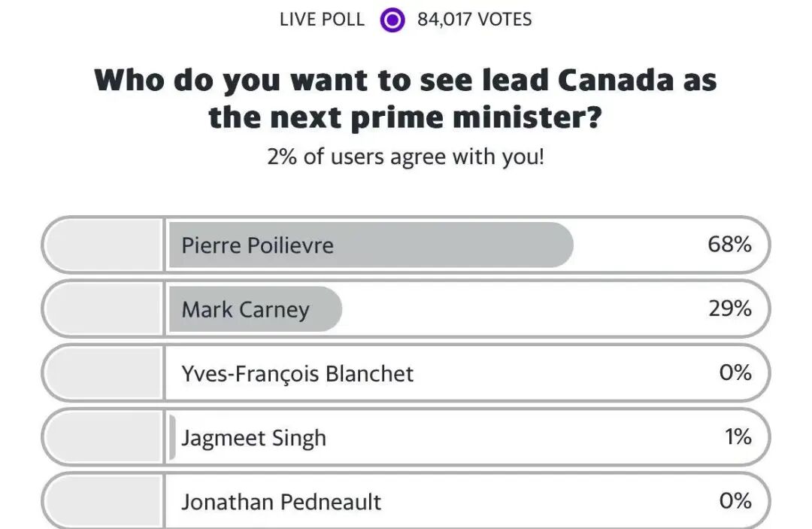This screenshot has height=529, width=812.
Task: Click the blank left box of Blanchet row
Action: [104, 373]
